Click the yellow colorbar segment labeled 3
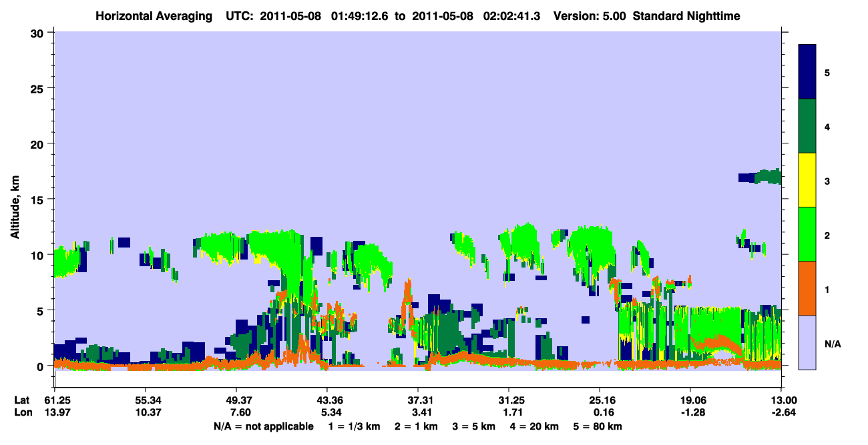868x445 pixels. click(807, 180)
